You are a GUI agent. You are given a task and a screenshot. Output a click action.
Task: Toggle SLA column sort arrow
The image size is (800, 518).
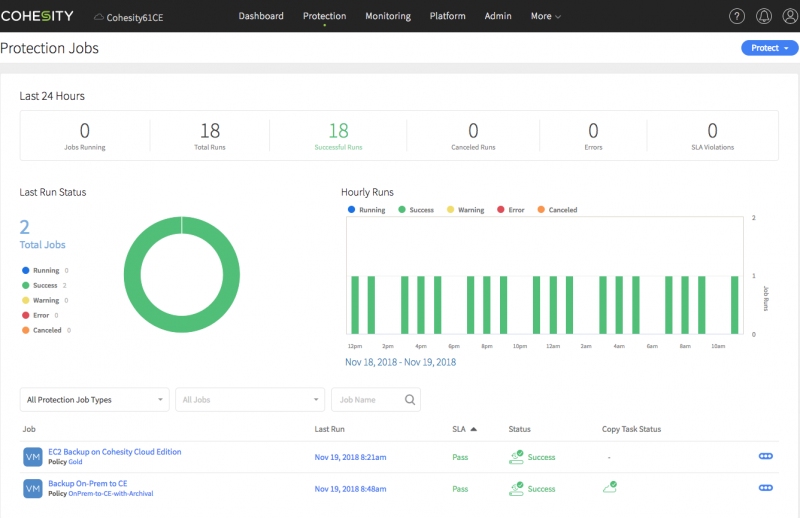pyautogui.click(x=473, y=429)
